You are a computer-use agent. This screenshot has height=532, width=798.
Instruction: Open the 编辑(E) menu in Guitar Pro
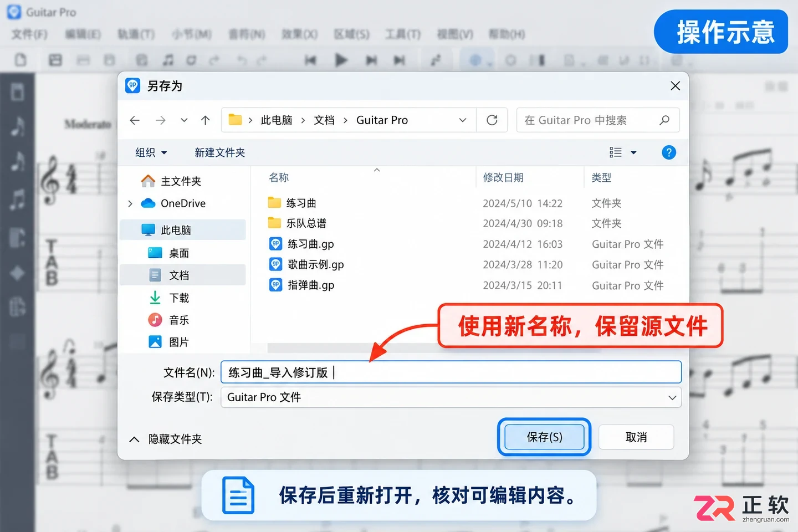click(83, 34)
